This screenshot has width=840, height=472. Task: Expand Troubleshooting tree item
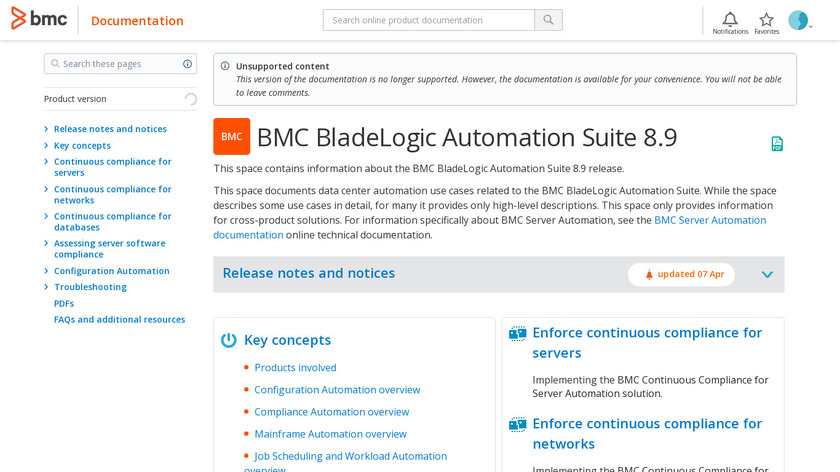pyautogui.click(x=46, y=287)
